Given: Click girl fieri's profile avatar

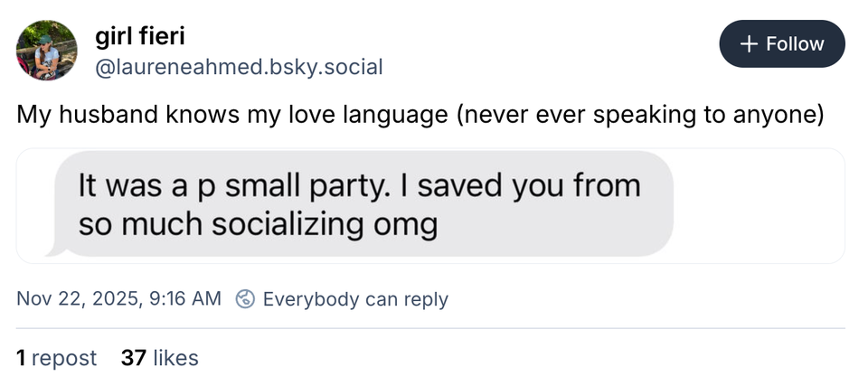Looking at the screenshot, I should [x=46, y=51].
